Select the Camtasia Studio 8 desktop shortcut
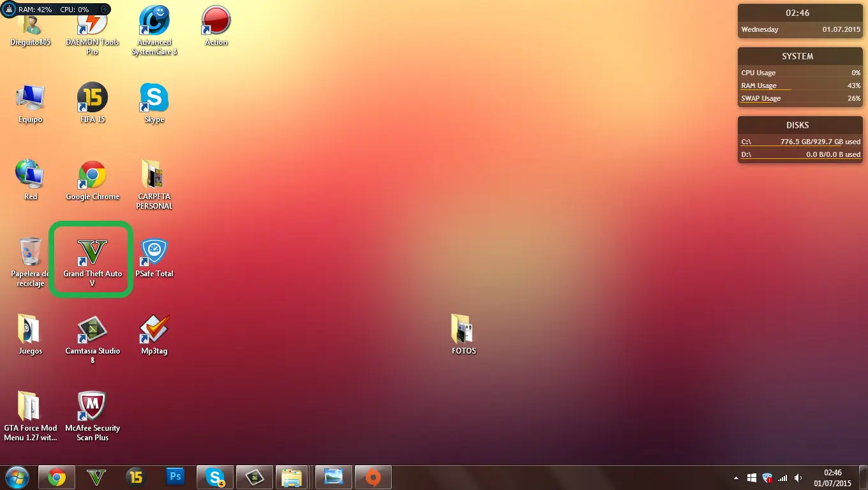The height and width of the screenshot is (490, 868). click(93, 339)
